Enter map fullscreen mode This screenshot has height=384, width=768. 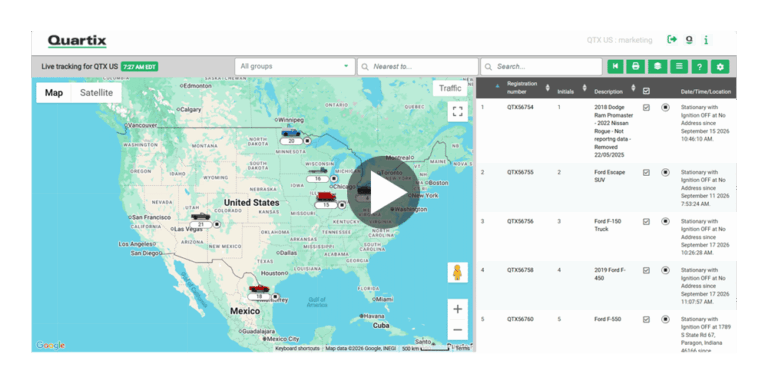(457, 112)
